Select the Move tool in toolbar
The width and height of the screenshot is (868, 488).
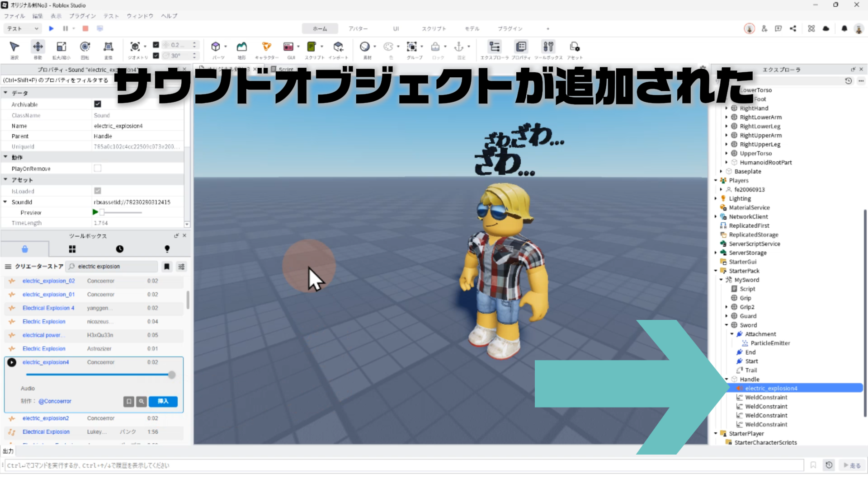38,47
